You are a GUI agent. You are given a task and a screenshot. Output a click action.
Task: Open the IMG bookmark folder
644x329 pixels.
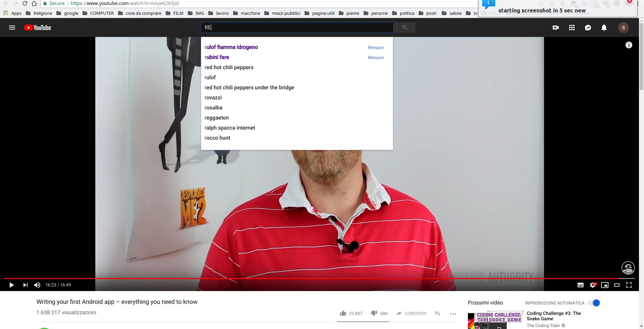196,13
